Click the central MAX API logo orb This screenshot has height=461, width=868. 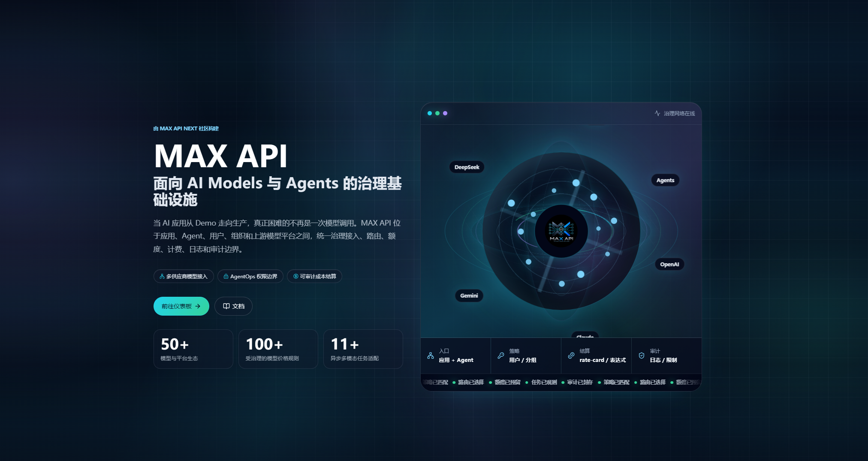561,231
